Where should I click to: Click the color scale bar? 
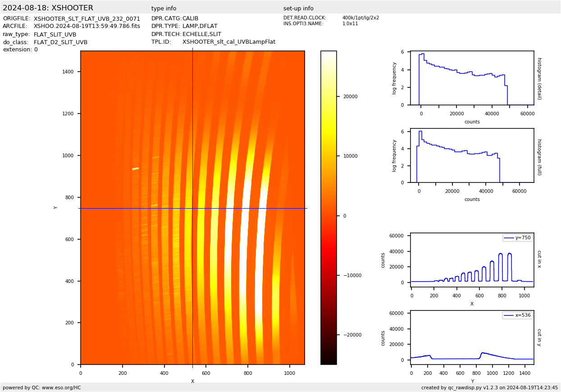(x=328, y=207)
